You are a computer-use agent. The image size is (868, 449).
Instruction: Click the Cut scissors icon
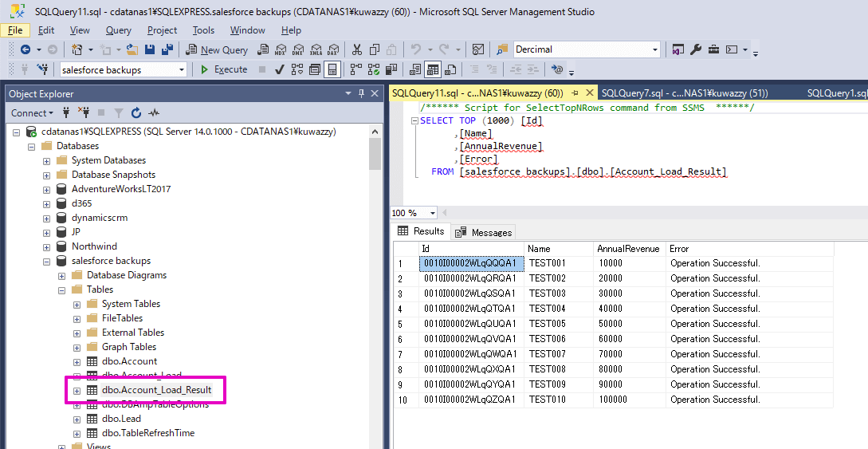pyautogui.click(x=356, y=49)
